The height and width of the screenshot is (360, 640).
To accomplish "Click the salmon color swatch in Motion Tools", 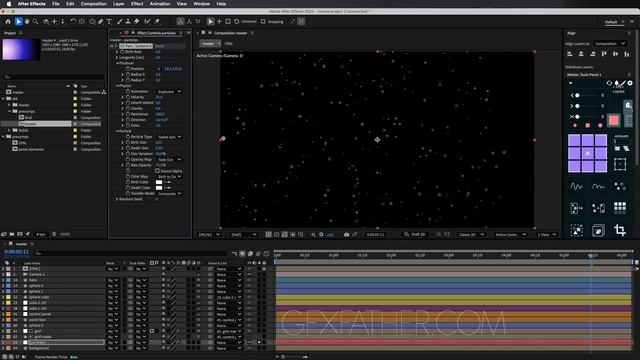I will click(613, 120).
